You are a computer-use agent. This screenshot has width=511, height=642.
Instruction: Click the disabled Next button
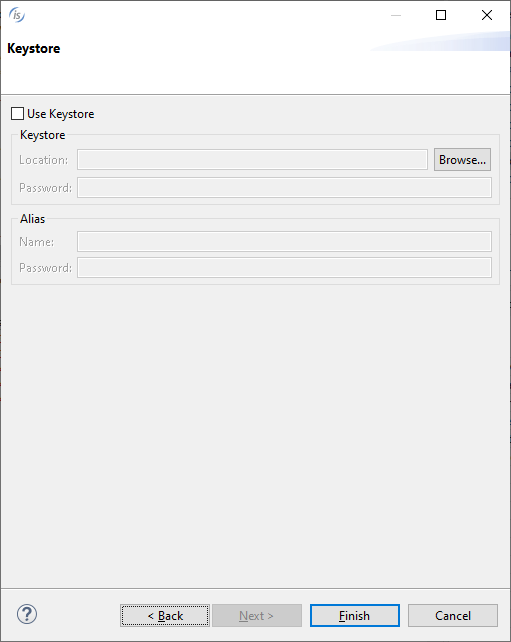click(x=257, y=615)
